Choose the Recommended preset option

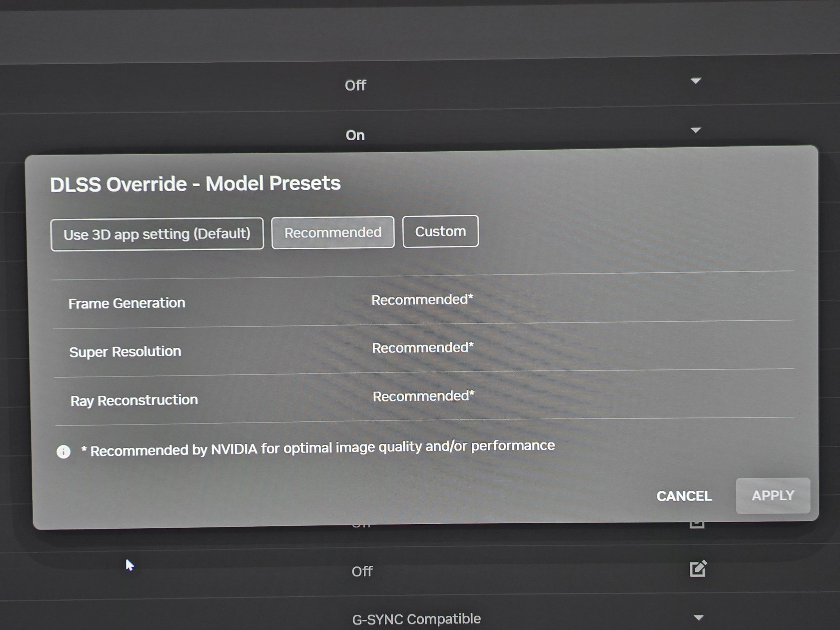click(333, 233)
